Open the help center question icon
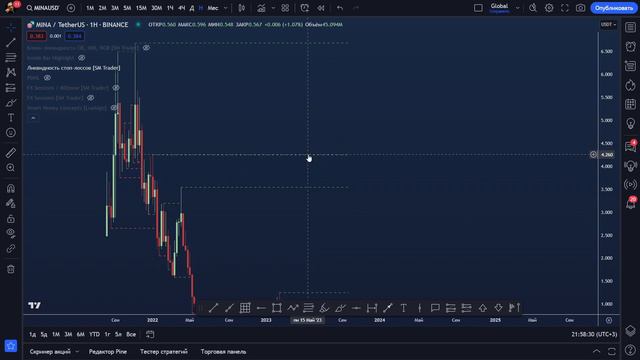The height and width of the screenshot is (360, 640). coord(631,351)
